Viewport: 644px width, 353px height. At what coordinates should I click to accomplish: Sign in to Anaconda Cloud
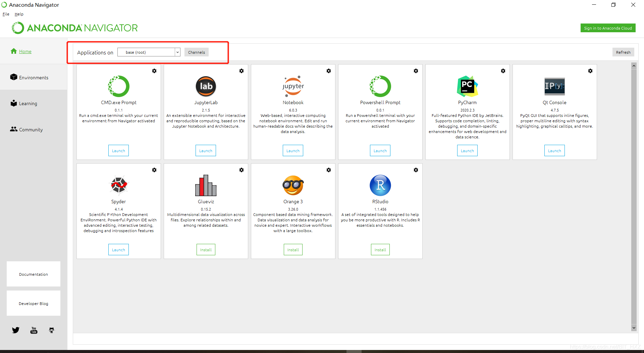click(x=608, y=28)
